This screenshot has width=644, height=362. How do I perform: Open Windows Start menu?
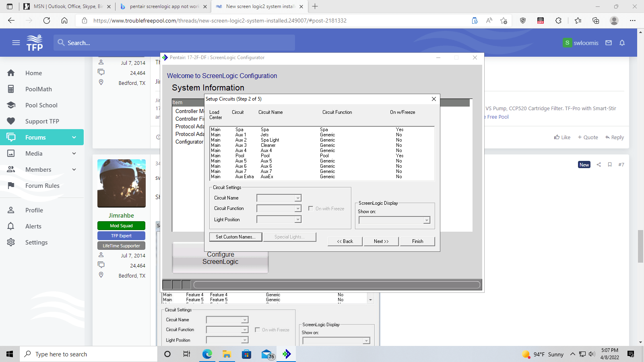(x=10, y=354)
